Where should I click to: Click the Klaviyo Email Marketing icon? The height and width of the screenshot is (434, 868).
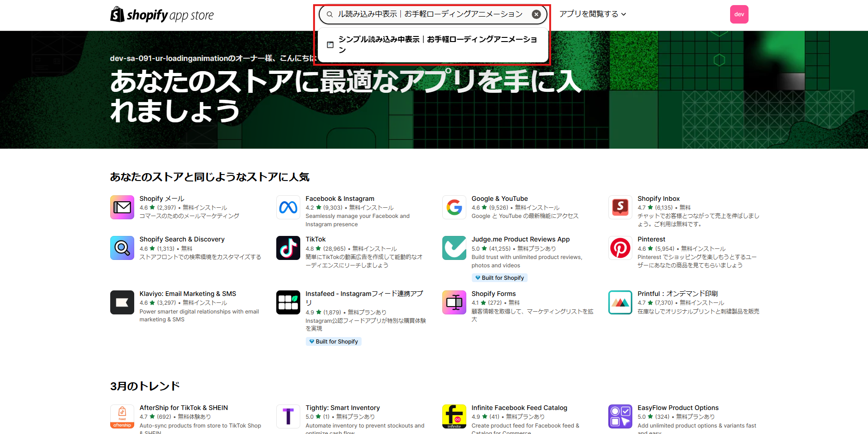point(122,302)
